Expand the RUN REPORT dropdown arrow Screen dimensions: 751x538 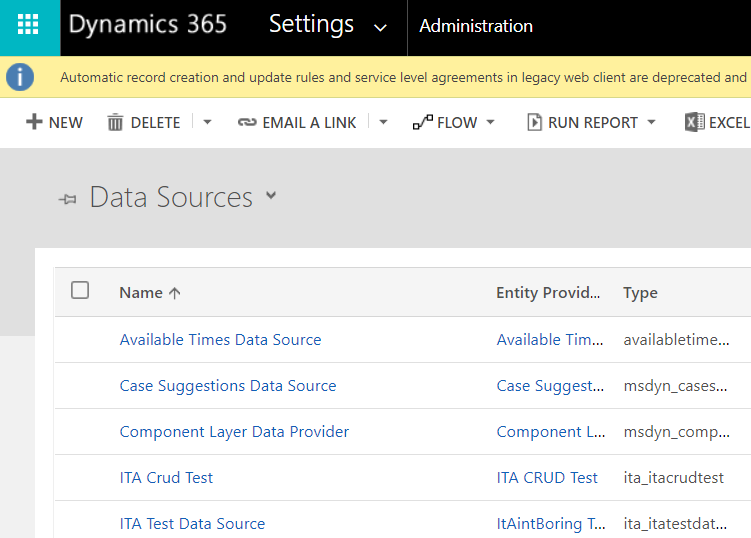coord(651,122)
